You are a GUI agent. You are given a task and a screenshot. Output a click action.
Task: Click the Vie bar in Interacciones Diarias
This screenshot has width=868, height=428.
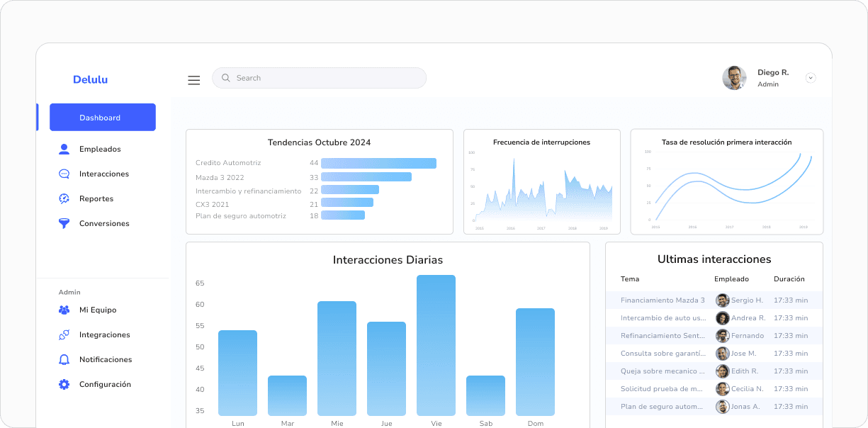[436, 345]
